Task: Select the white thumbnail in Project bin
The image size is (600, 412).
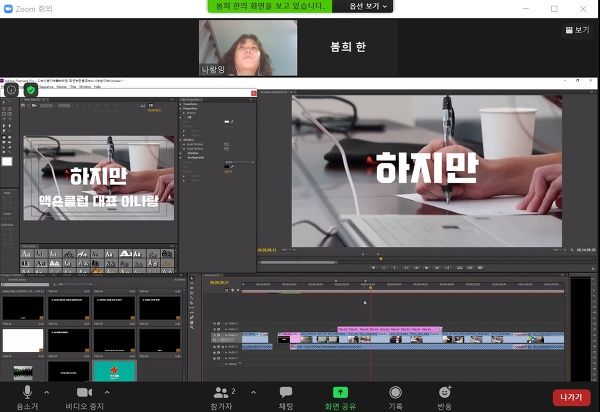Action: [23, 340]
